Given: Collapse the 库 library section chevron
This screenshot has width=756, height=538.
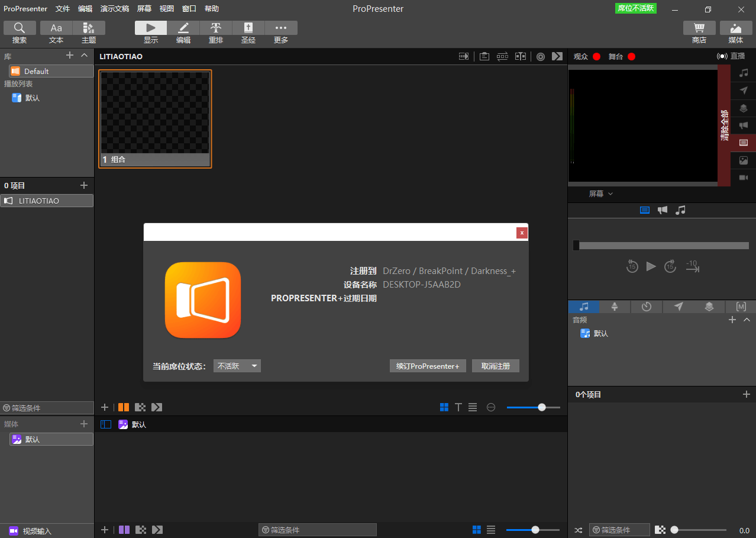Looking at the screenshot, I should pyautogui.click(x=84, y=55).
